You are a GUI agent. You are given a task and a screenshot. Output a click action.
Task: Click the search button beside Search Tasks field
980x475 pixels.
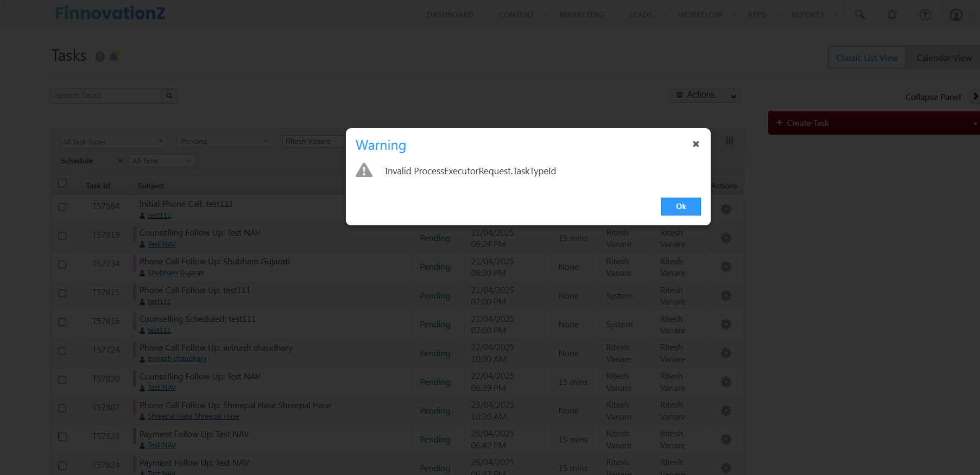tap(169, 96)
